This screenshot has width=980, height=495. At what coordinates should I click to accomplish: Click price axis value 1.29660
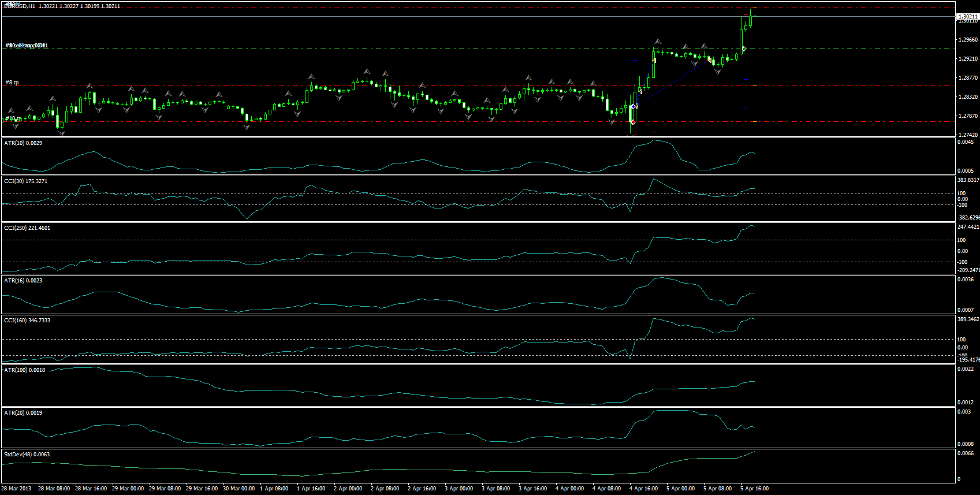968,40
